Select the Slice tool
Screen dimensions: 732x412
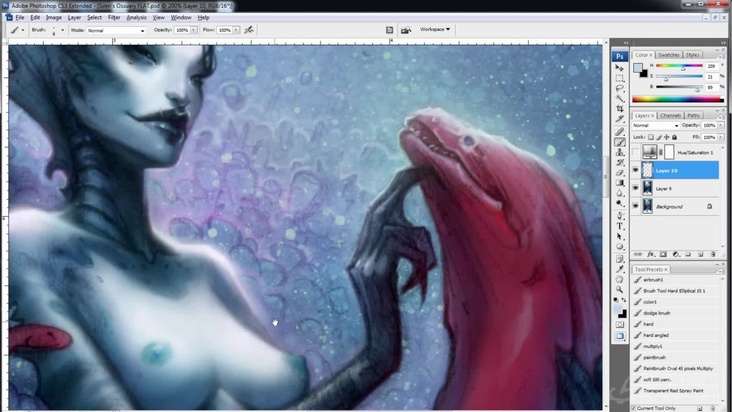coord(619,119)
